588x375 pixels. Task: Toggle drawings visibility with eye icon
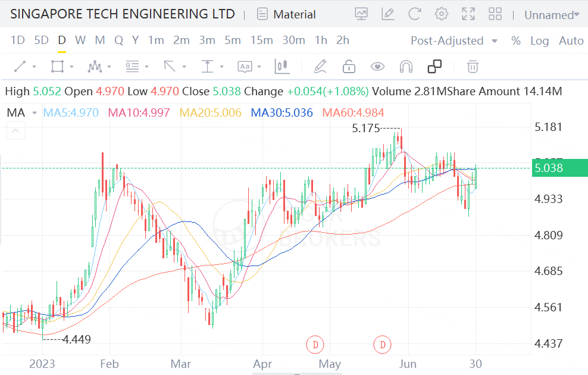377,67
